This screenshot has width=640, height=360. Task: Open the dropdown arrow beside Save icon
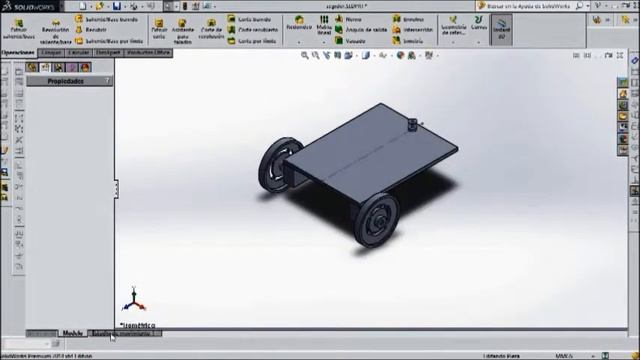click(124, 7)
